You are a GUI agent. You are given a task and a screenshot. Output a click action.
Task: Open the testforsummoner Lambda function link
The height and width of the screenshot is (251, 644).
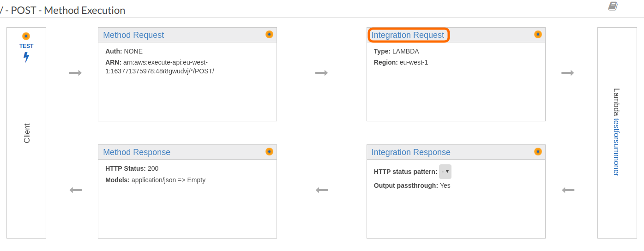pyautogui.click(x=616, y=147)
